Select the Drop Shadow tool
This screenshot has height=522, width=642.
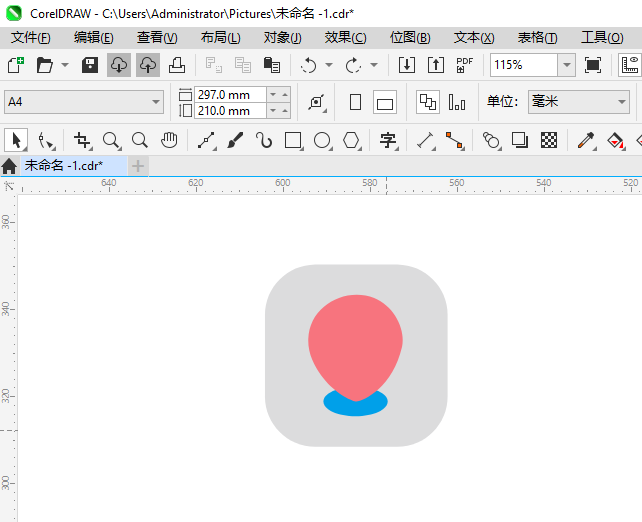click(520, 140)
